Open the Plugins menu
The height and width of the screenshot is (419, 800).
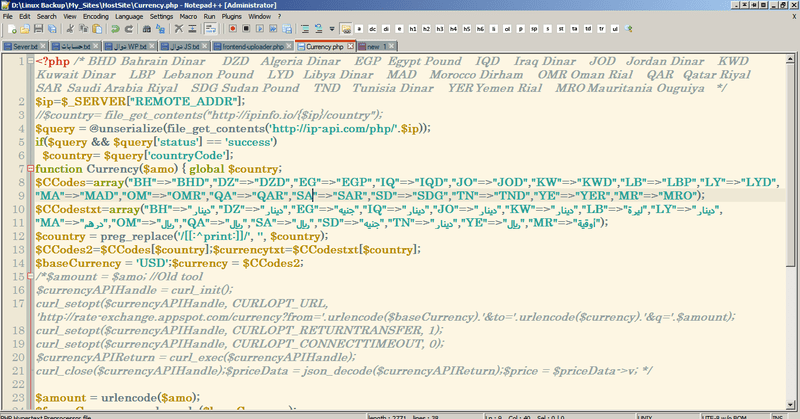(x=229, y=17)
